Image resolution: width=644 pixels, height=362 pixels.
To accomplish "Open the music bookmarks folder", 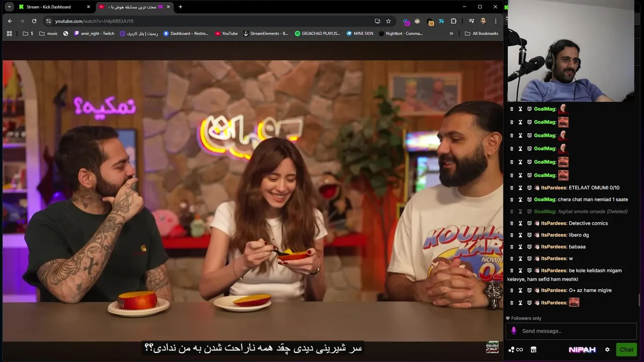I will [x=48, y=34].
